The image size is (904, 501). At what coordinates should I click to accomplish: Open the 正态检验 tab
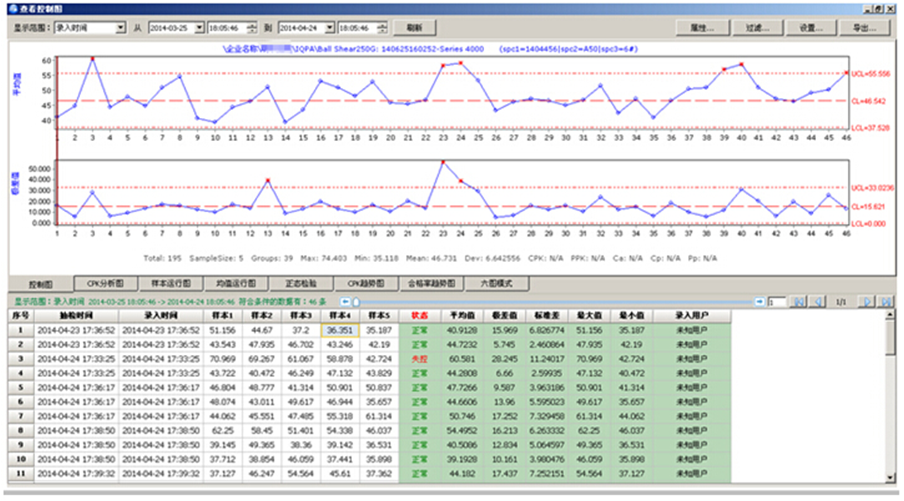coord(300,283)
